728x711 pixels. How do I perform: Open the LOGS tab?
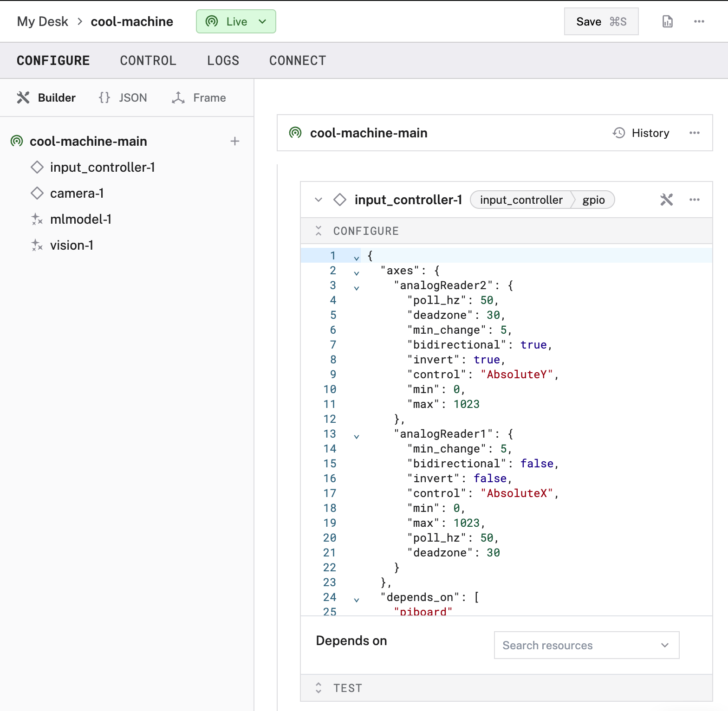pyautogui.click(x=223, y=61)
